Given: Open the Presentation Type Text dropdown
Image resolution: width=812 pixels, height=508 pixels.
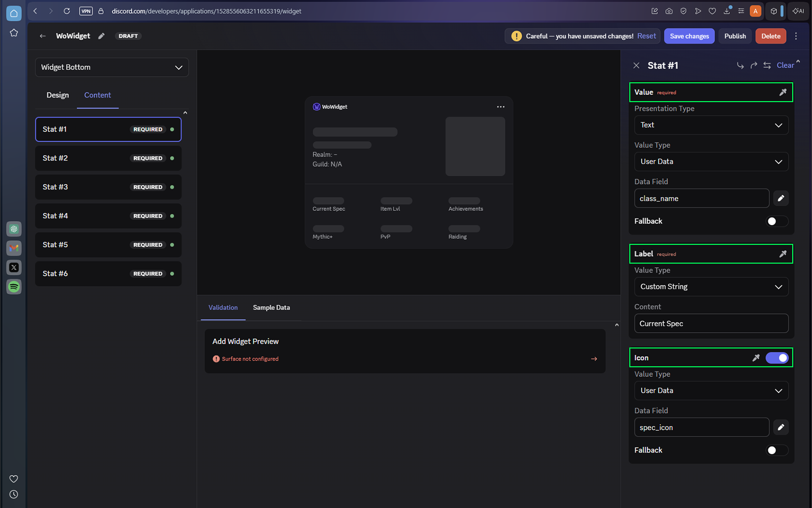Looking at the screenshot, I should click(711, 125).
